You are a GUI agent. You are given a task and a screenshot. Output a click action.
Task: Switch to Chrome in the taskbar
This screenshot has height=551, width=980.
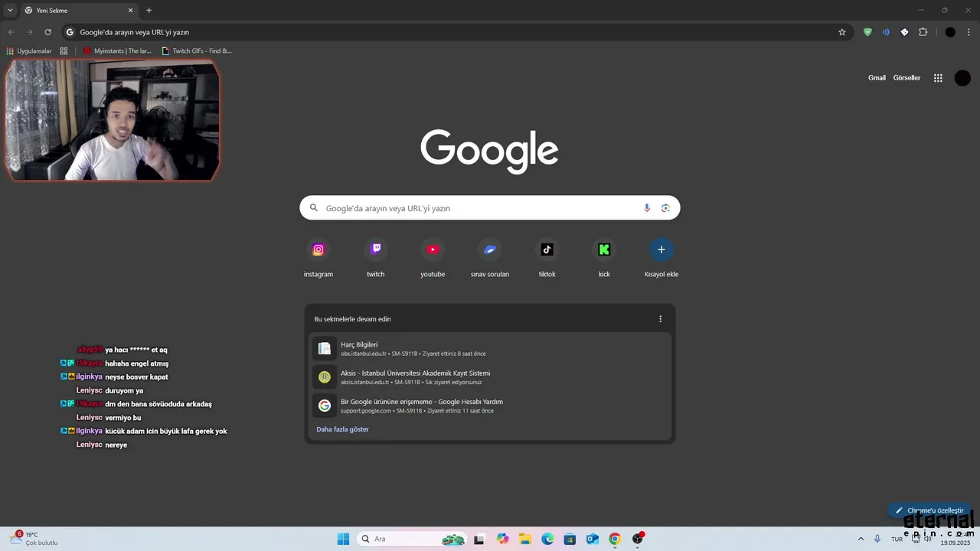coord(615,539)
